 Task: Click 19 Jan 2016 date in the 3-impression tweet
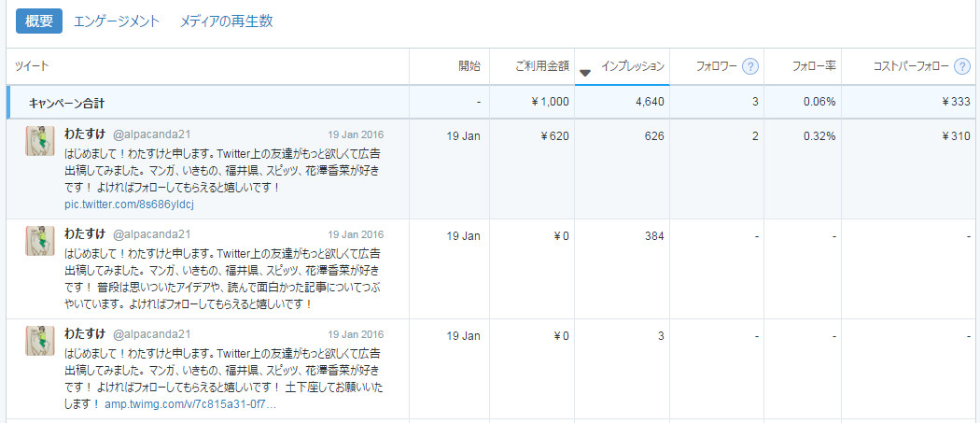tap(356, 335)
